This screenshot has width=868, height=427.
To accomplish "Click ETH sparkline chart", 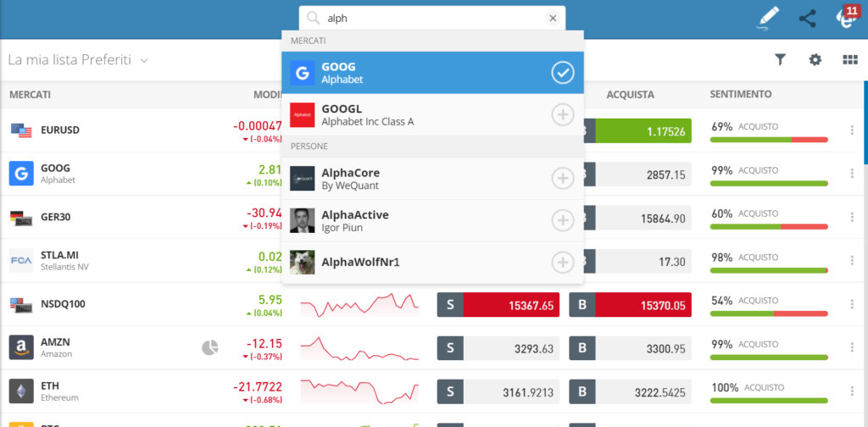I will pyautogui.click(x=359, y=391).
